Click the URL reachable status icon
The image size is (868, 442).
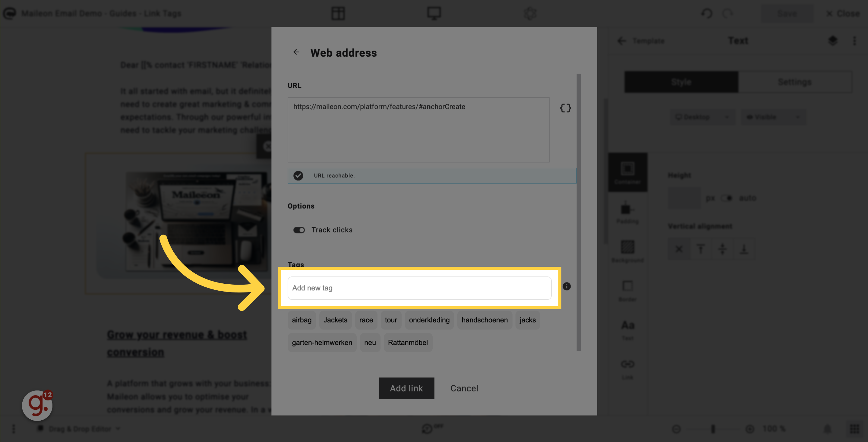click(x=299, y=175)
